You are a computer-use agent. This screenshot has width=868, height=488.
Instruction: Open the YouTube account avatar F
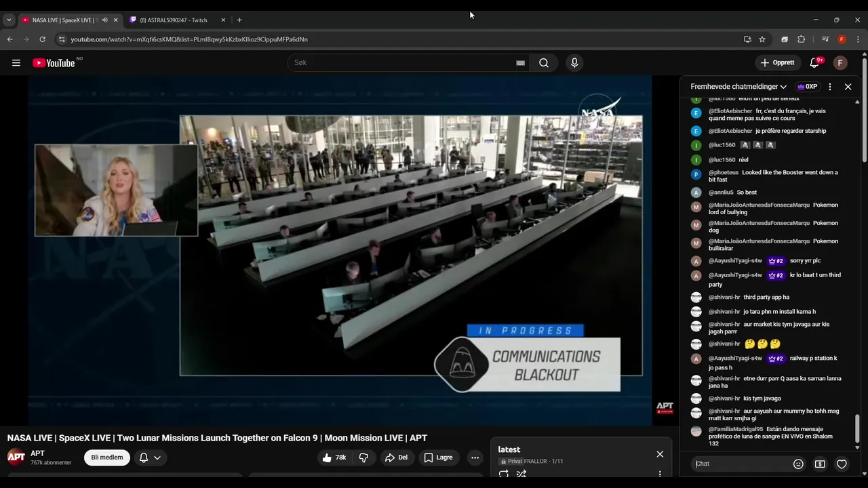pos(840,63)
